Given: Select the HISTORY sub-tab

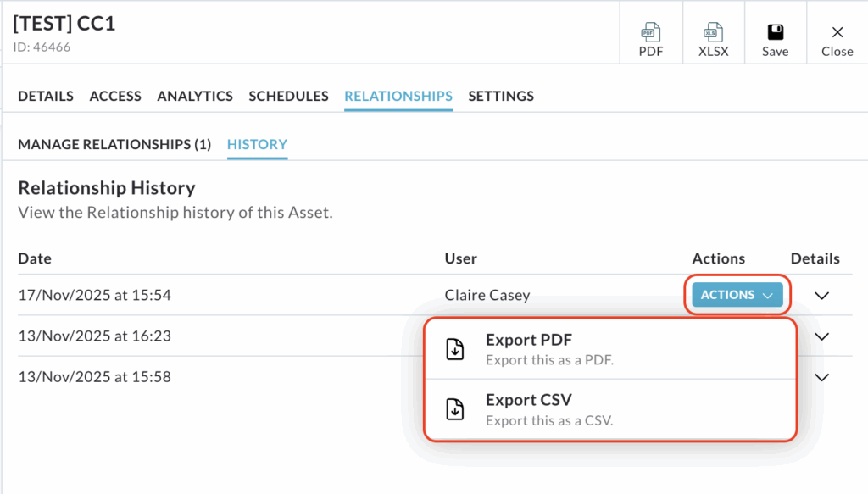Looking at the screenshot, I should [x=257, y=144].
